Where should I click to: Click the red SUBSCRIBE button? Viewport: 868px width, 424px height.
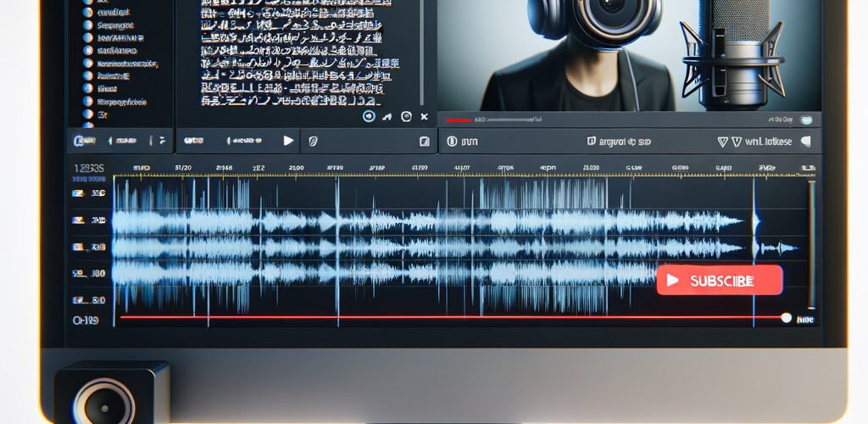click(719, 281)
